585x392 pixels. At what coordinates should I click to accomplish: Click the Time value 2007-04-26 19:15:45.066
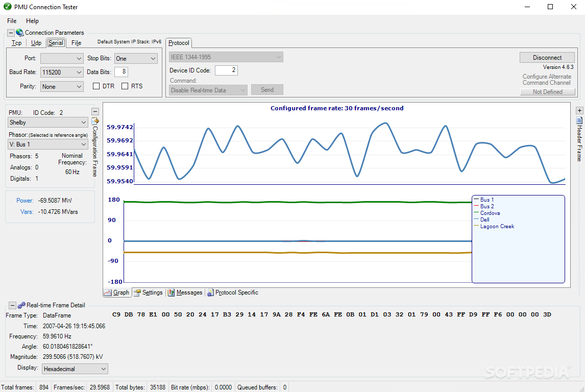tap(74, 326)
